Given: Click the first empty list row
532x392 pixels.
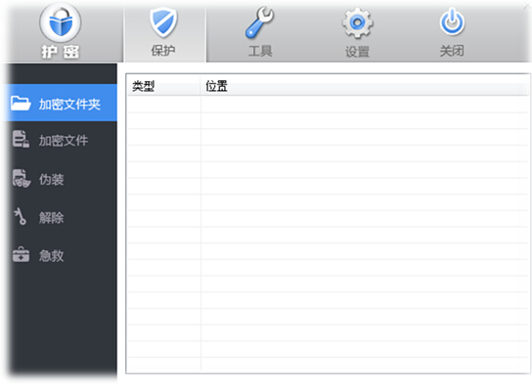Looking at the screenshot, I should (x=328, y=105).
